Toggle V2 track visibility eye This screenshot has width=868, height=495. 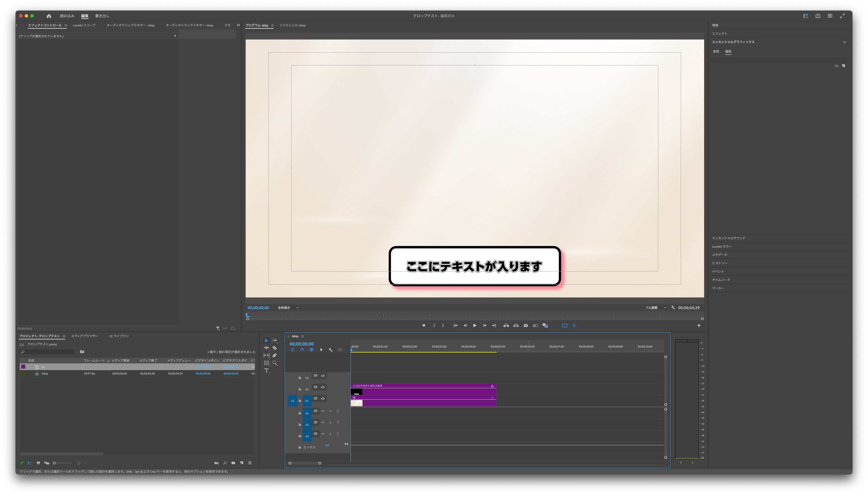pyautogui.click(x=323, y=387)
